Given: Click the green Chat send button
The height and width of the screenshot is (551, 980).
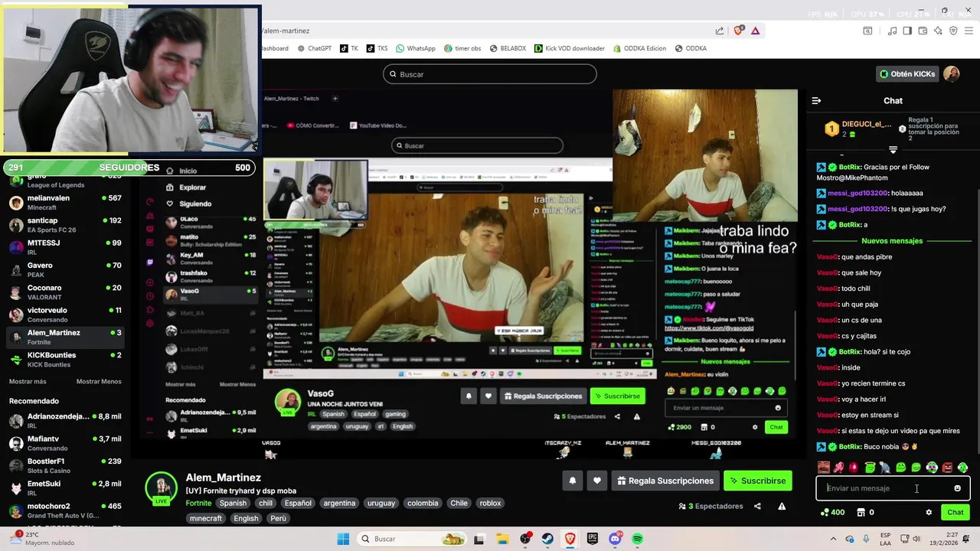Looking at the screenshot, I should pos(955,512).
